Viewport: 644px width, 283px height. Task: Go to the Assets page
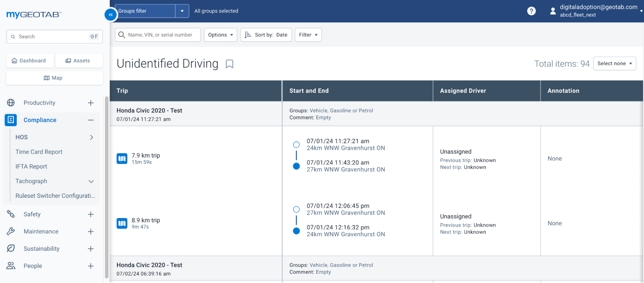pos(79,61)
